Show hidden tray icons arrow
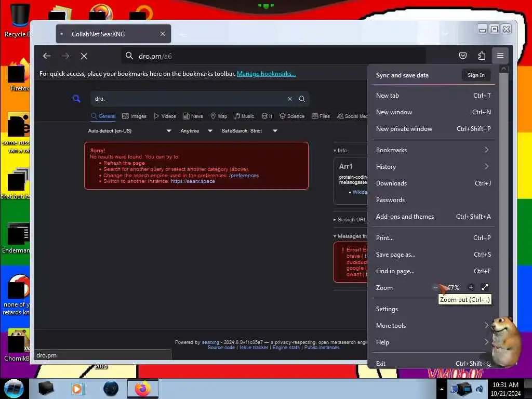The image size is (532, 399). [442, 389]
